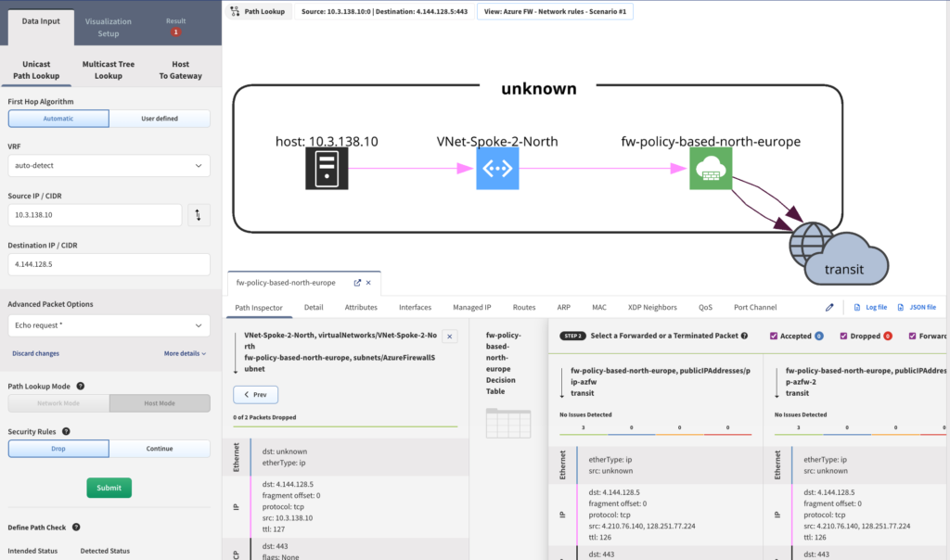Image resolution: width=950 pixels, height=560 pixels.
Task: Open the VRF auto-detect dropdown
Action: click(109, 165)
